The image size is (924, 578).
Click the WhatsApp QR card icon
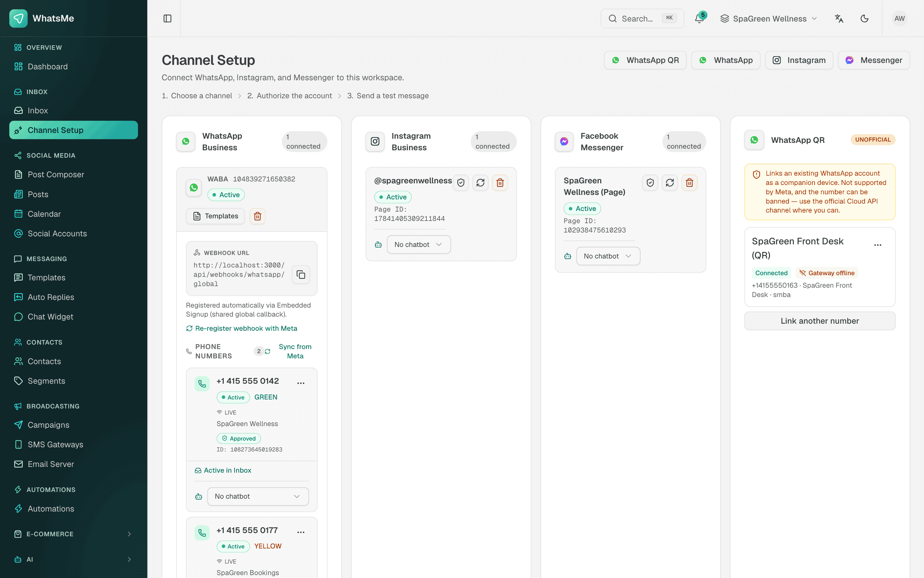pos(754,140)
